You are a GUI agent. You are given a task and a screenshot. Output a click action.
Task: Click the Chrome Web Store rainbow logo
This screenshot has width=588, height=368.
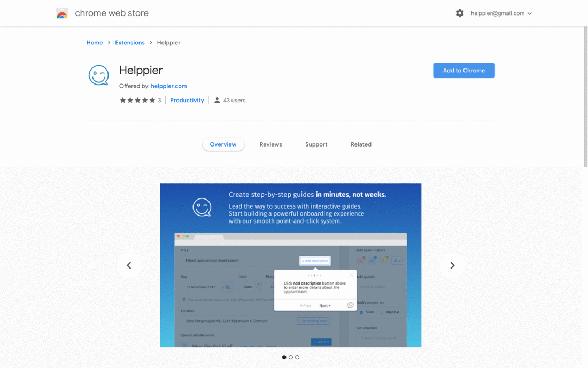click(62, 13)
